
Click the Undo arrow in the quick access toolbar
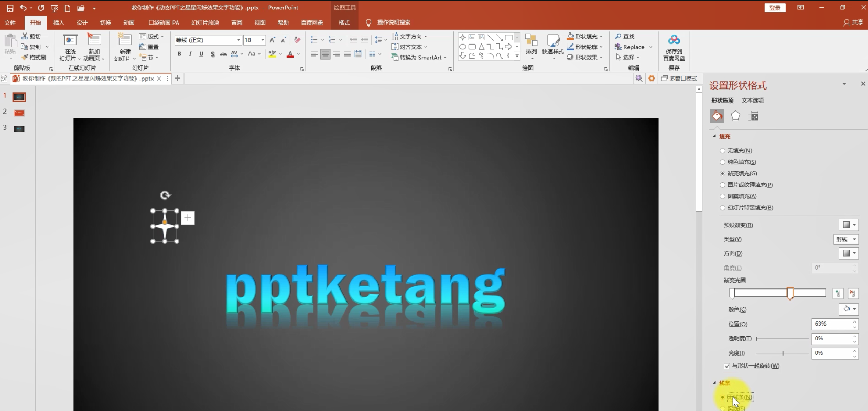click(x=23, y=8)
